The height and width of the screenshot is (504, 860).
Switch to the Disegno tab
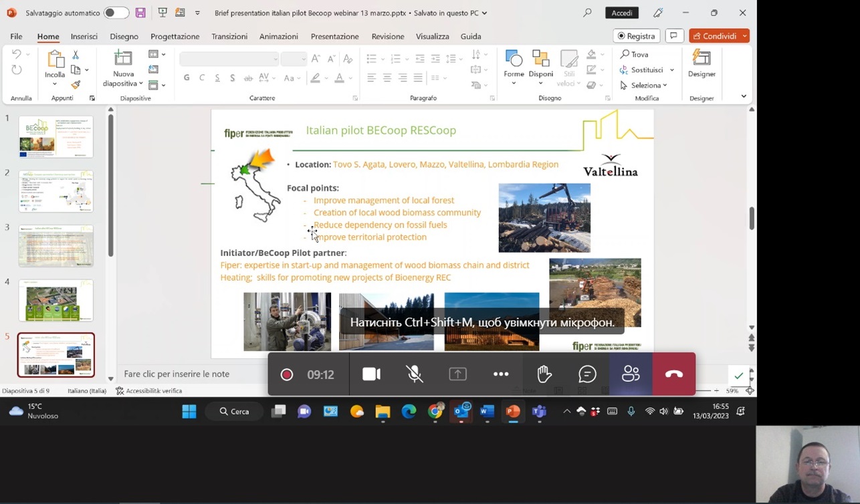tap(124, 36)
